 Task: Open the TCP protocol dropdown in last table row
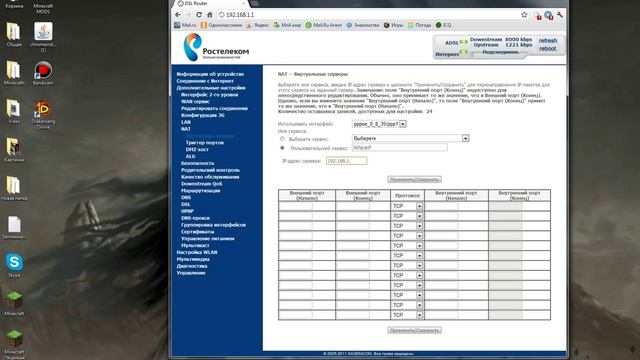pos(407,315)
